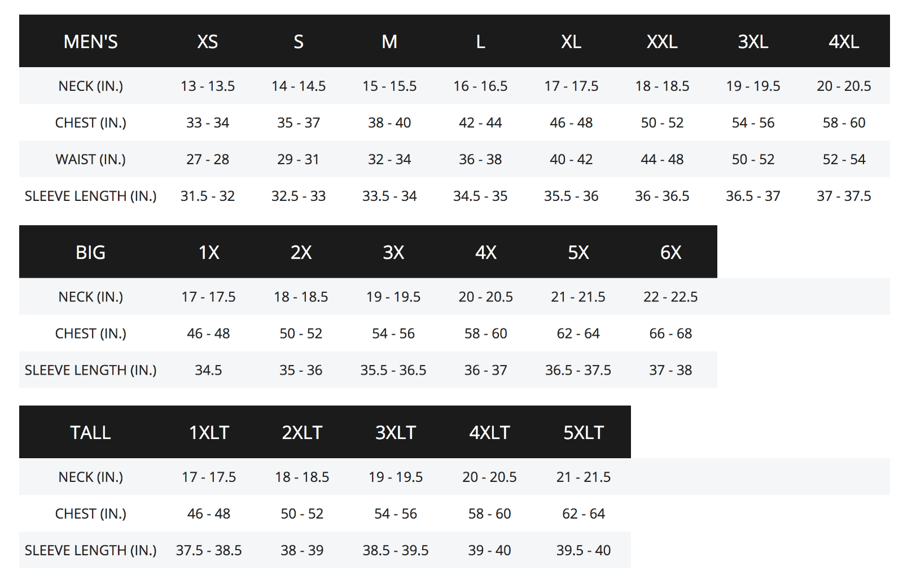
Task: Click the 4XL size column header
Action: click(x=844, y=42)
